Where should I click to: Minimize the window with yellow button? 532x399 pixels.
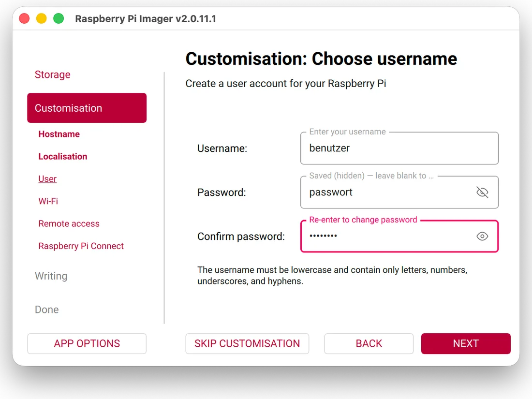click(42, 18)
